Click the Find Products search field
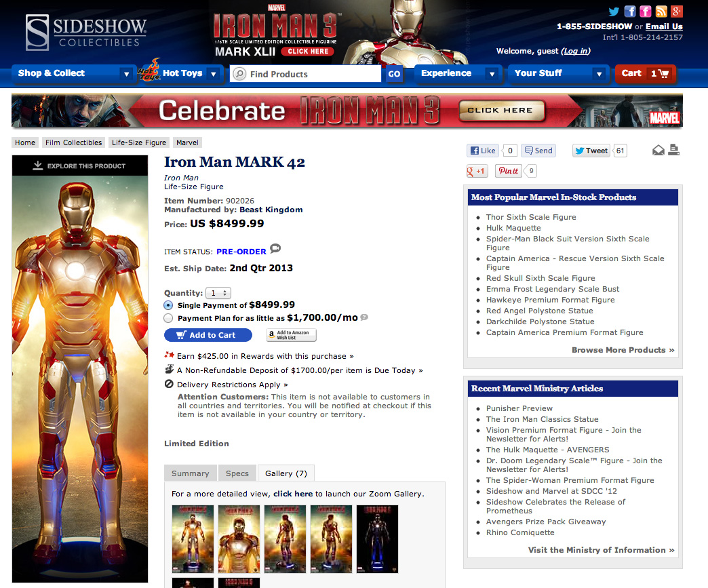The image size is (708, 588). [312, 74]
